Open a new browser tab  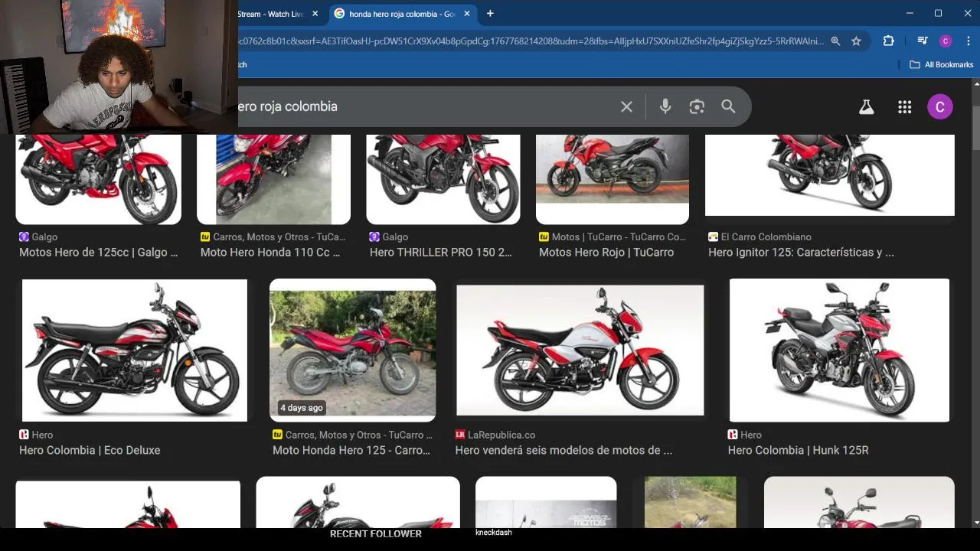pos(490,13)
